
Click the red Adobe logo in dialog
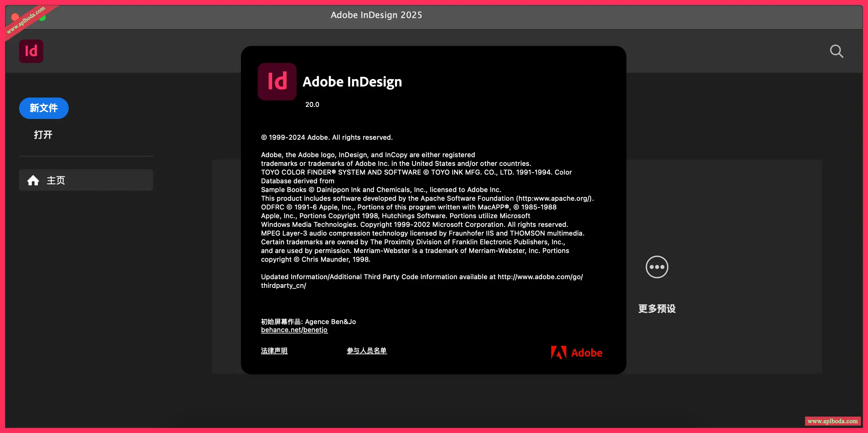point(576,353)
